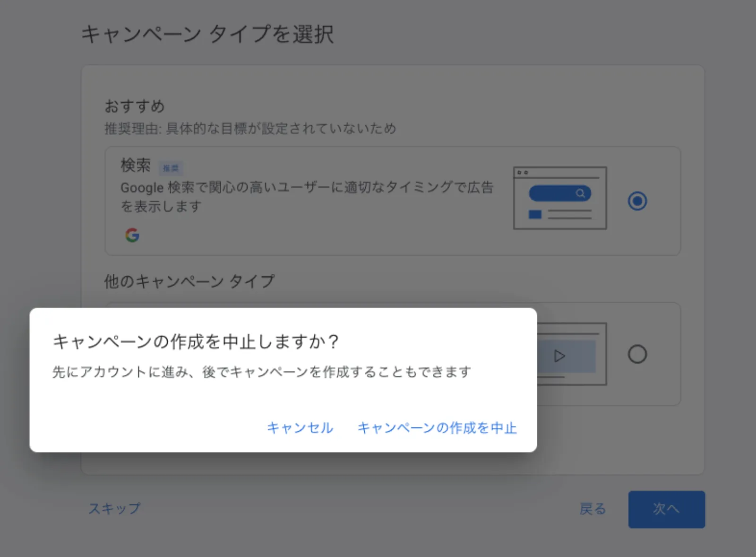The height and width of the screenshot is (557, 756).
Task: Click the dialog title キャンペーンの作成を中止しますか？
Action: (x=196, y=341)
